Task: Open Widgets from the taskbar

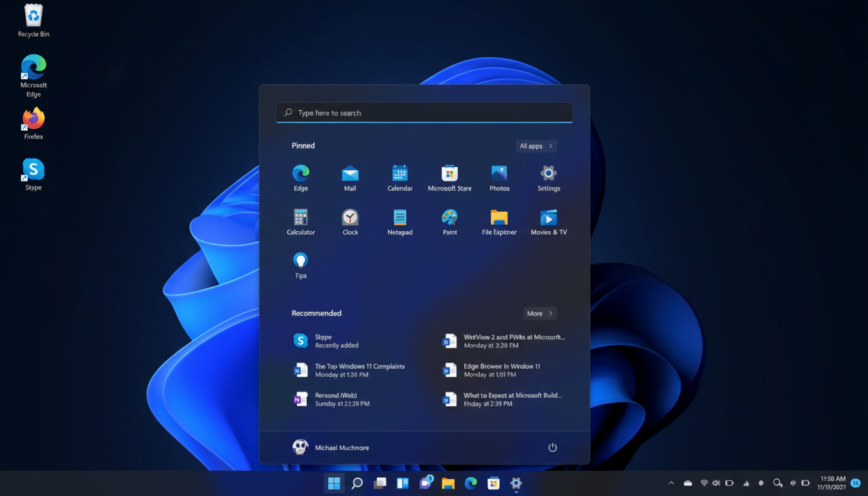Action: [x=402, y=483]
